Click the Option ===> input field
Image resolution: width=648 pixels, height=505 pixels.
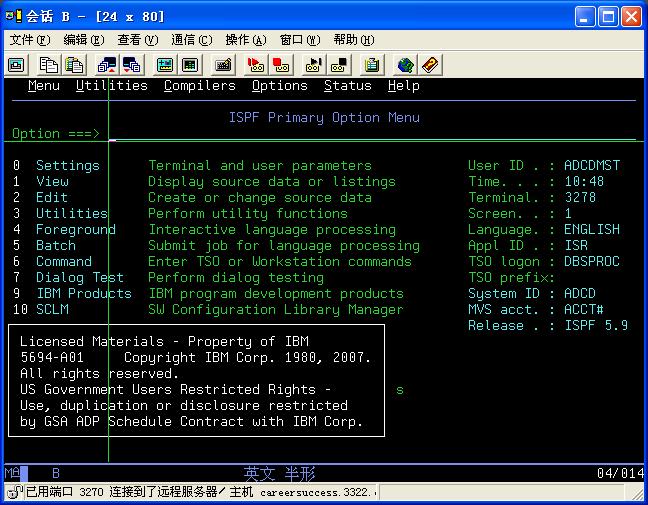[372, 134]
